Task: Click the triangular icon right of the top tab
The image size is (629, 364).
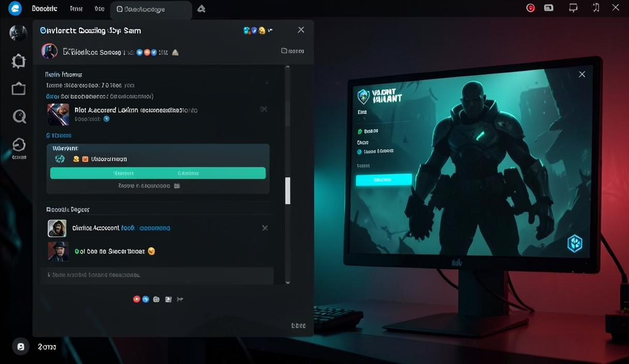Action: click(x=202, y=9)
